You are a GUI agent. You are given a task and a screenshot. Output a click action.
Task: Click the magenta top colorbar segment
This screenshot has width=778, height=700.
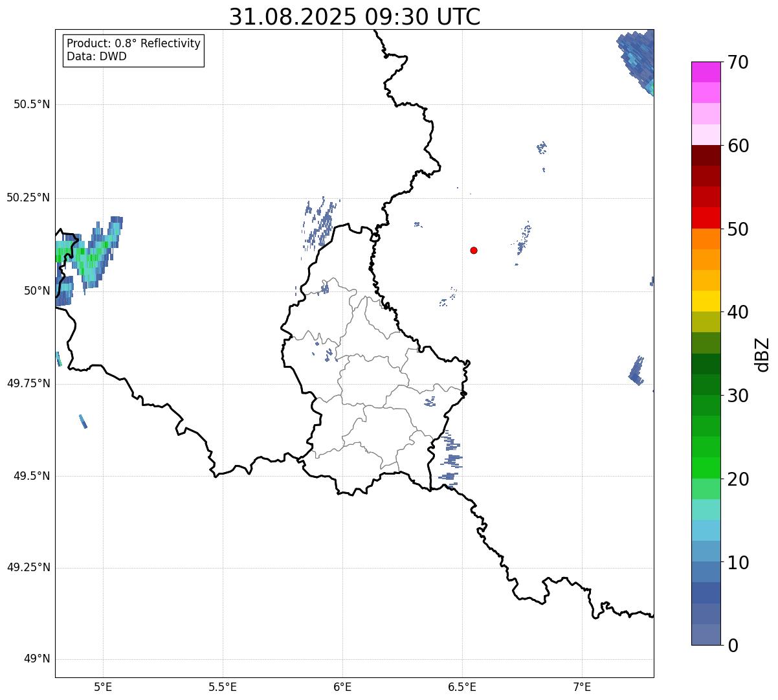pos(706,72)
